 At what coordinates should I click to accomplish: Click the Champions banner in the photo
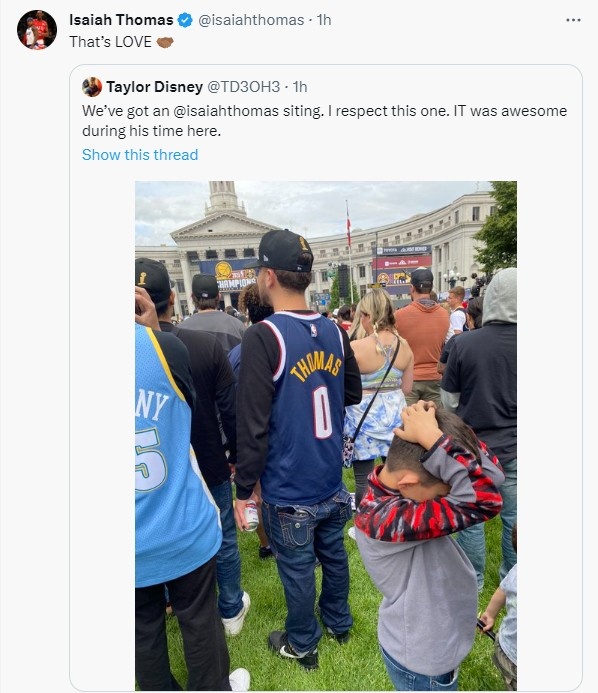[x=231, y=276]
